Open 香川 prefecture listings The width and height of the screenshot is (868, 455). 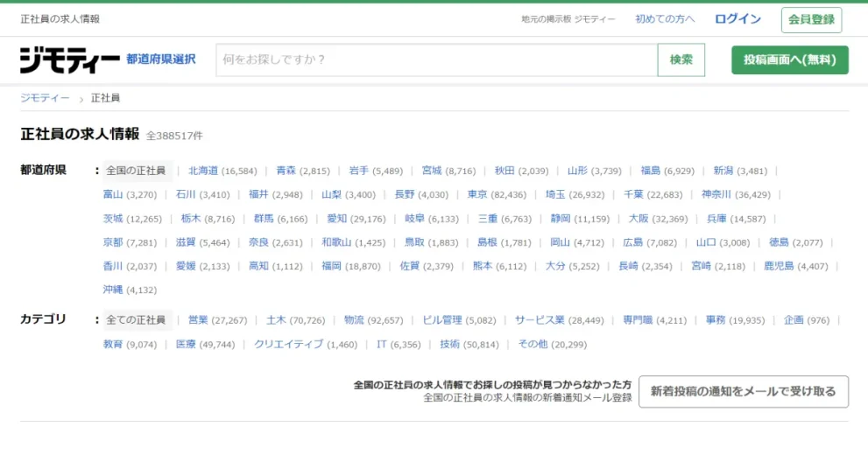coord(113,267)
